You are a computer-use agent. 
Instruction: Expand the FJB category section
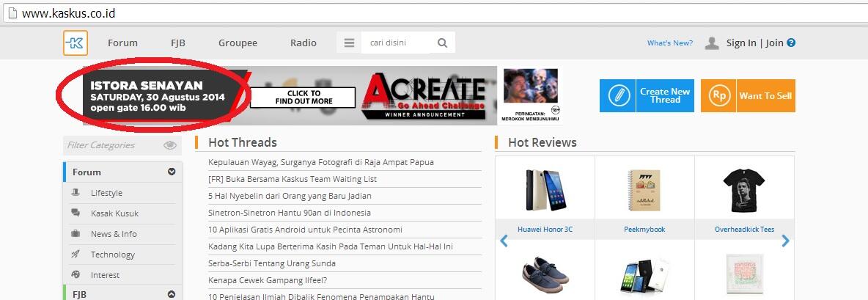pos(172,294)
